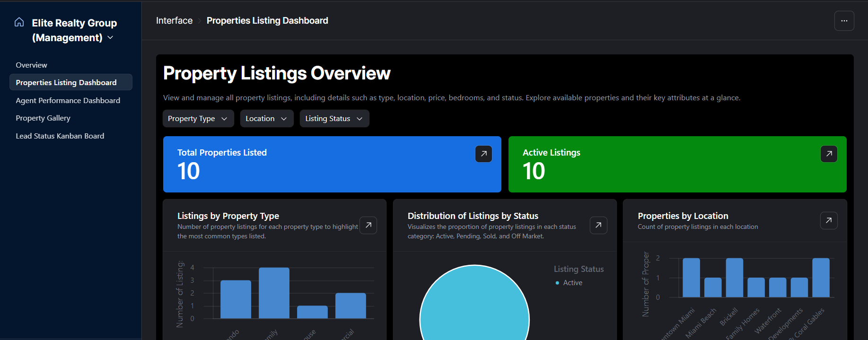868x340 pixels.
Task: Open the Overview page
Action: point(31,65)
